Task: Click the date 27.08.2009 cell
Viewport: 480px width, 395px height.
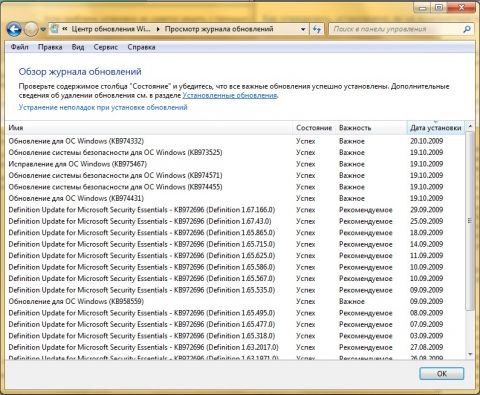Action: pyautogui.click(x=426, y=347)
